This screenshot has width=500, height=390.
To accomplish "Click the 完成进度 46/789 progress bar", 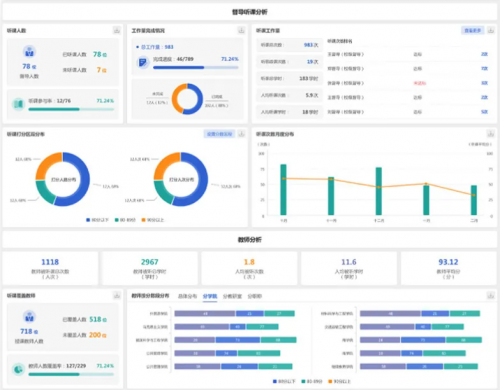I will (196, 67).
